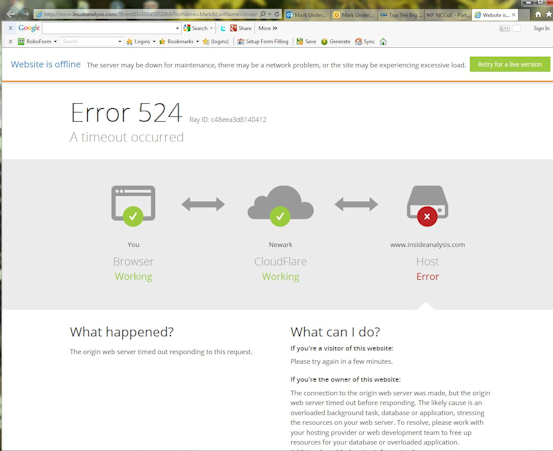The height and width of the screenshot is (451, 553).
Task: Click the refresh icon in address bar
Action: [x=277, y=14]
